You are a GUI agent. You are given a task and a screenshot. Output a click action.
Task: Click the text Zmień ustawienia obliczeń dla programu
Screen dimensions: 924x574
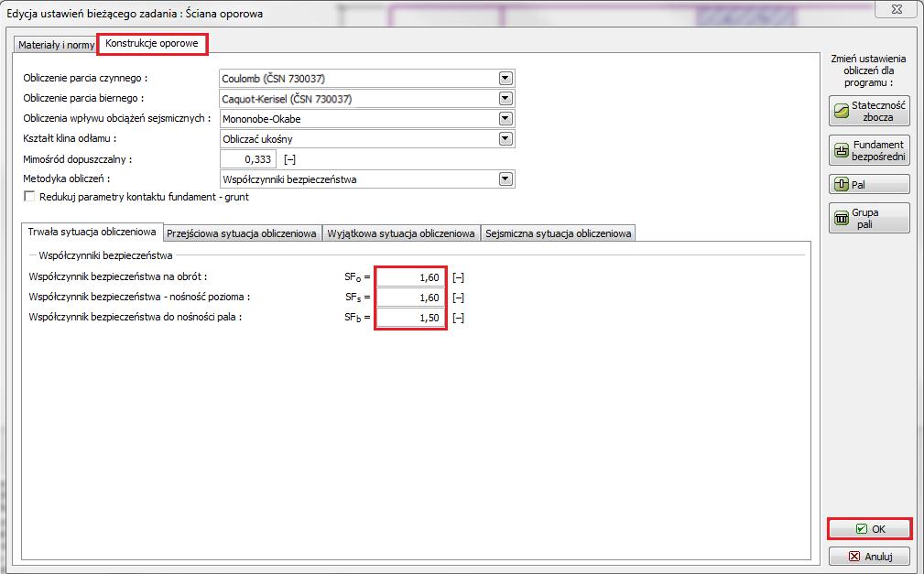point(869,70)
